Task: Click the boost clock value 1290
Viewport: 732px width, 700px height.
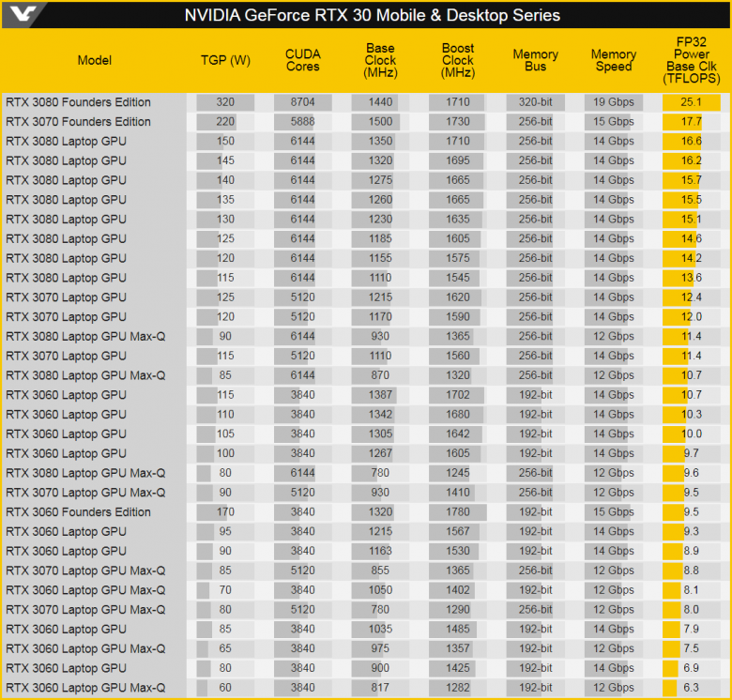Action: pos(458,610)
